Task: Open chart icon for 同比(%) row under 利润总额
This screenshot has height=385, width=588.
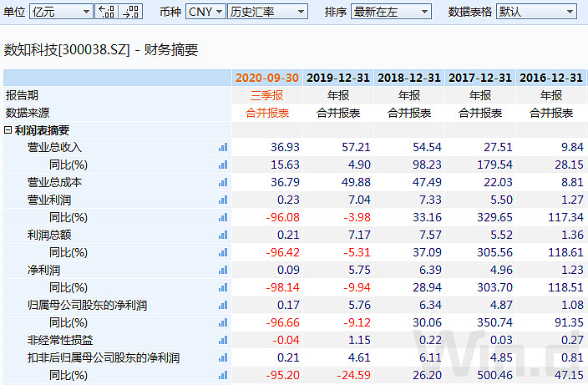Action: pyautogui.click(x=223, y=252)
